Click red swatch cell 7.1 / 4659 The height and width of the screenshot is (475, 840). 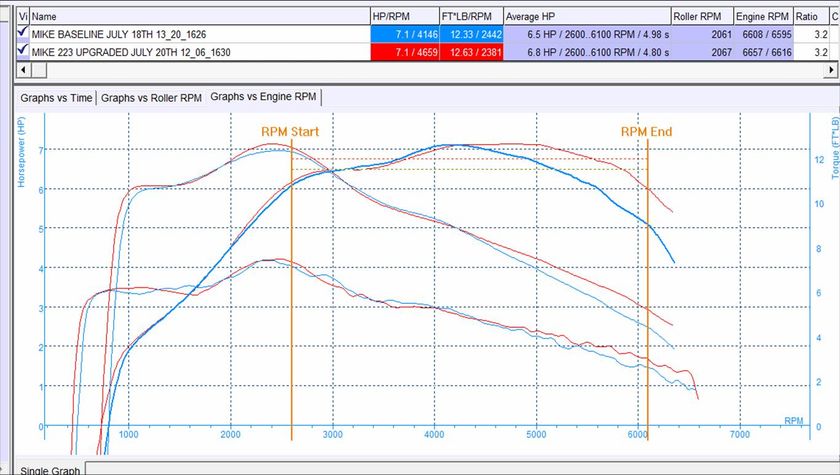[x=405, y=52]
